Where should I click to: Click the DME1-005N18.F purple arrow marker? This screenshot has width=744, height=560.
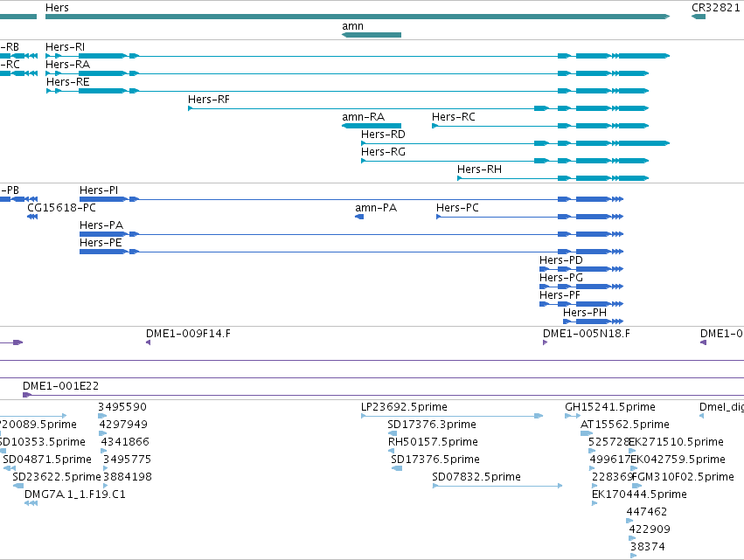tap(546, 342)
